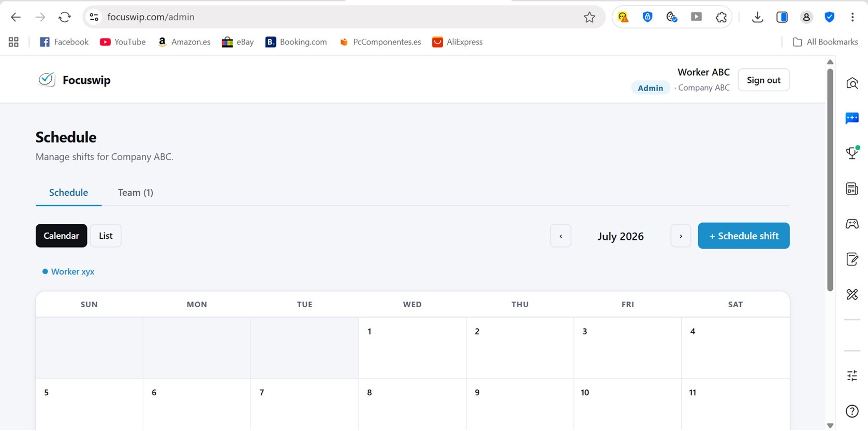The width and height of the screenshot is (868, 431).
Task: Open the apps grid in bookmarks bar
Action: click(x=13, y=42)
